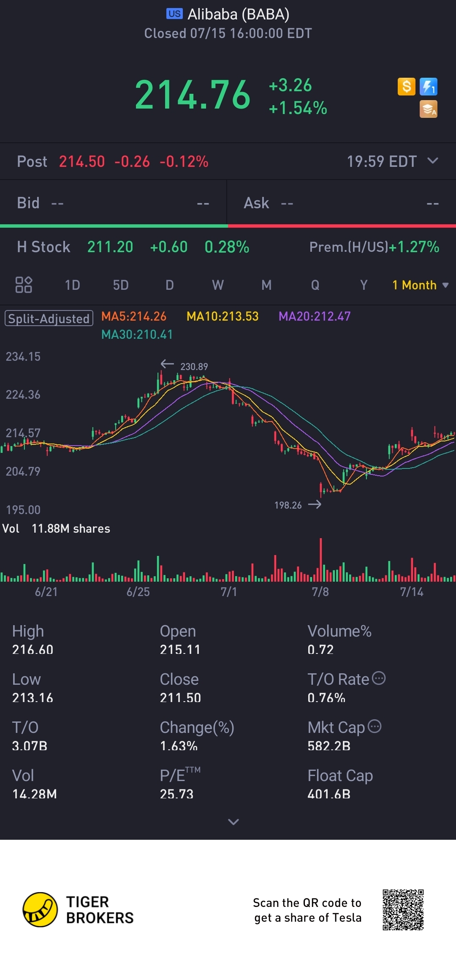Tap the Volume% value 0.72
Viewport: 456px width, 980px height.
coord(320,649)
